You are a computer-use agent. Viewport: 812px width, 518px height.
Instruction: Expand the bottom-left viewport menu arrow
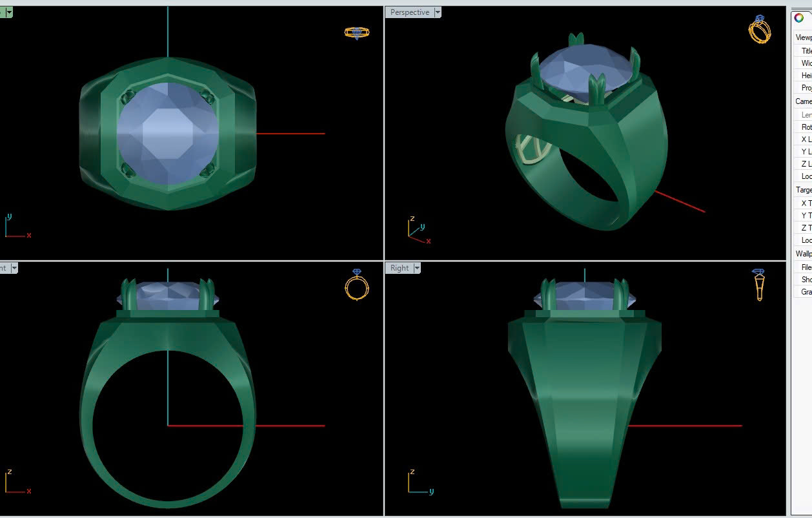[14, 268]
